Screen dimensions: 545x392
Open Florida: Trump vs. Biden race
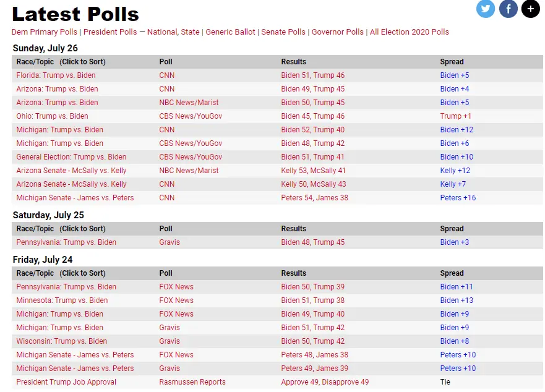click(x=56, y=75)
